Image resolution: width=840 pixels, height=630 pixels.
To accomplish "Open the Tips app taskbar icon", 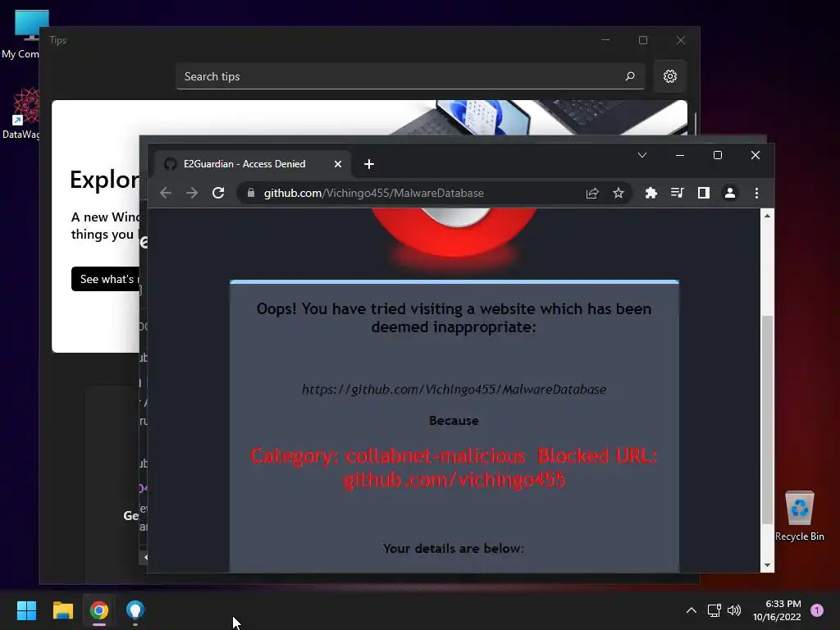I will click(135, 610).
